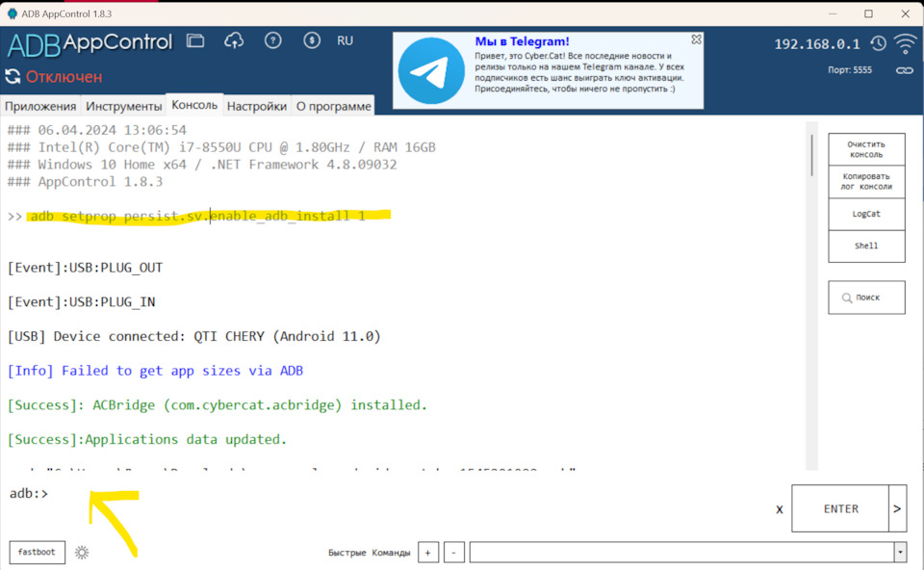Screen dimensions: 924x570
Task: Click the adb setprop command line
Action: (197, 216)
